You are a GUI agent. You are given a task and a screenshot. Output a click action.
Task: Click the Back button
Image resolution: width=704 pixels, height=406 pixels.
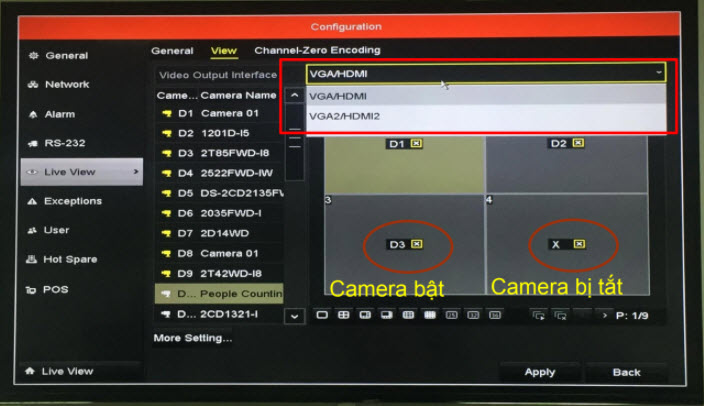point(627,372)
